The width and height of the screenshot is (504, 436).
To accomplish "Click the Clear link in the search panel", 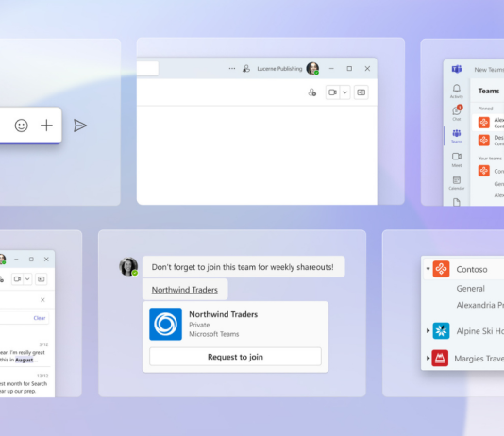I will (40, 318).
